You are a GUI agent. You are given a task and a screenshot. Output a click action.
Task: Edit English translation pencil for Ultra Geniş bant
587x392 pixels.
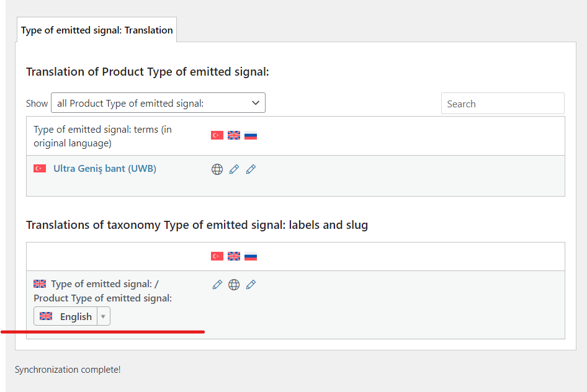(234, 169)
